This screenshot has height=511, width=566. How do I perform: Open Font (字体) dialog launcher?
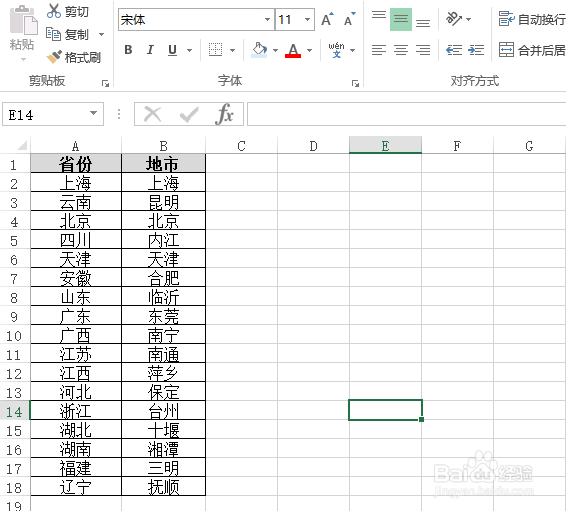356,84
